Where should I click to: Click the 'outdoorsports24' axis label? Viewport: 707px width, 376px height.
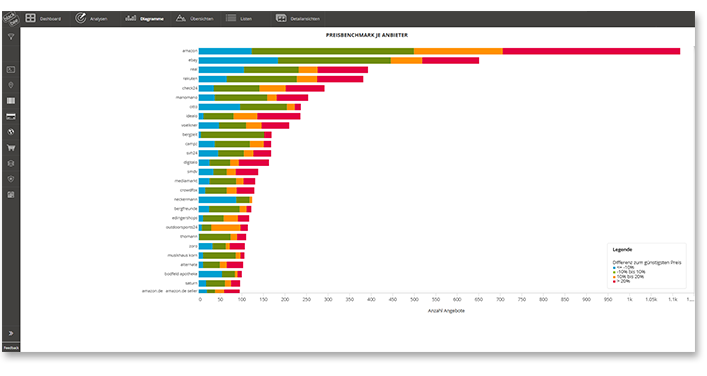[182, 228]
